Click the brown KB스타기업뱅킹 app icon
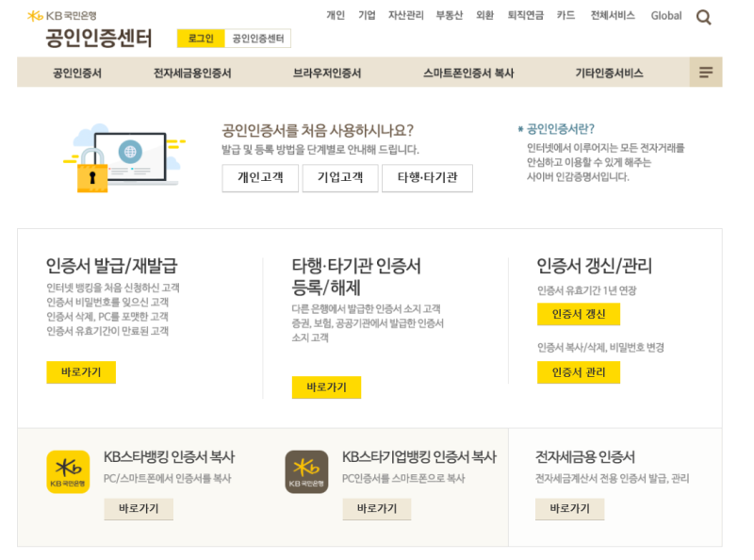The width and height of the screenshot is (754, 560). (x=306, y=471)
